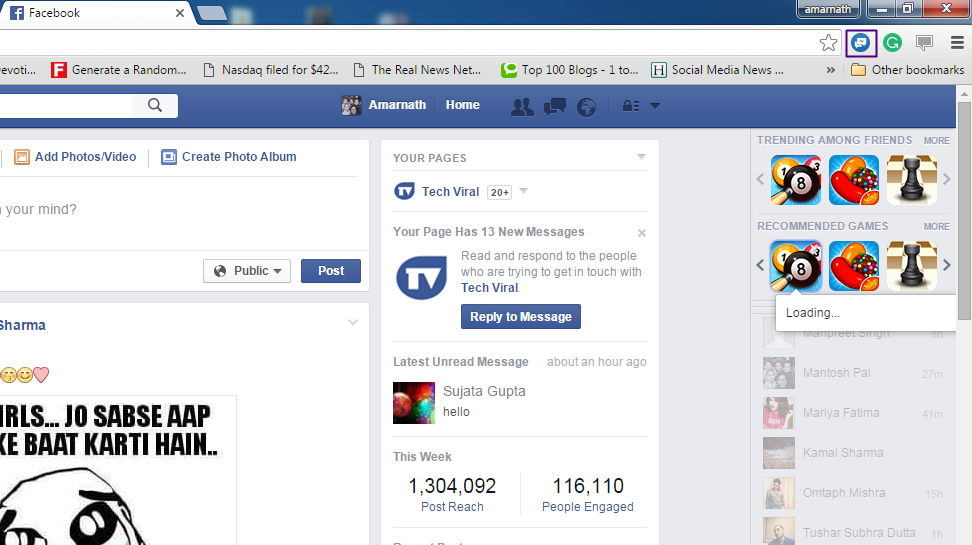
Task: Expand the Your Pages section arrow
Action: [x=642, y=157]
